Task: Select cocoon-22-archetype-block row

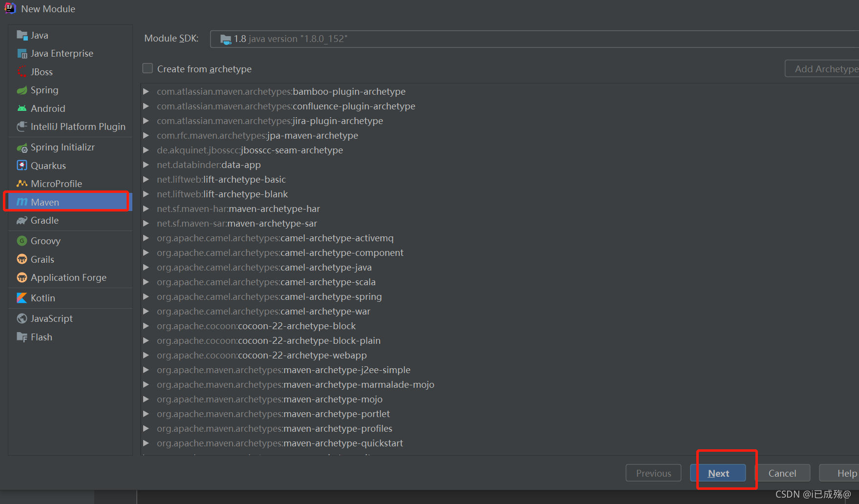Action: click(x=257, y=326)
